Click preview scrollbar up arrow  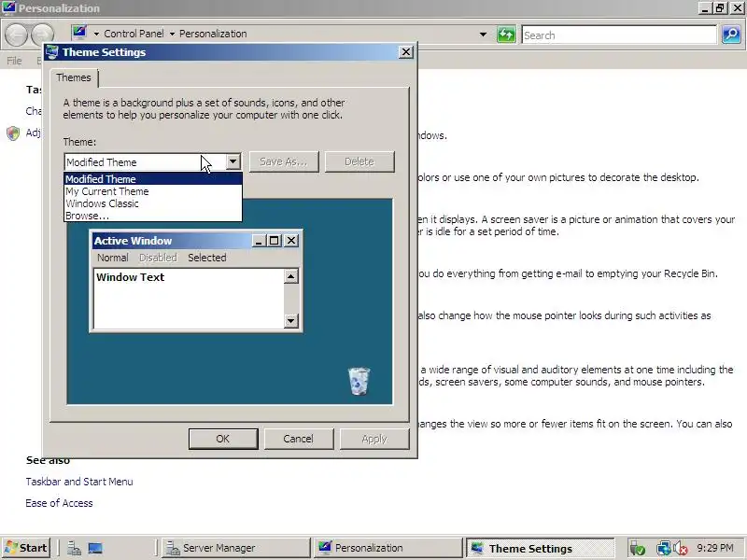pyautogui.click(x=290, y=276)
